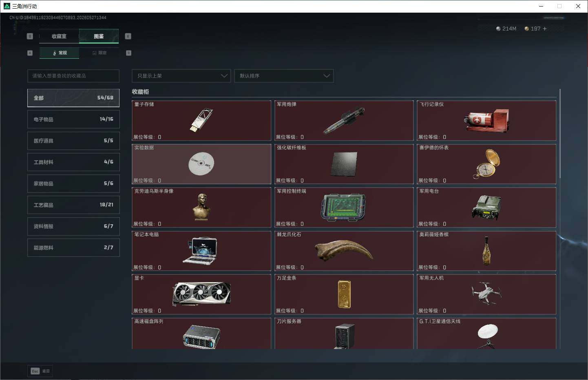Select the 棘龙爪化石 claw fossil

tap(344, 251)
